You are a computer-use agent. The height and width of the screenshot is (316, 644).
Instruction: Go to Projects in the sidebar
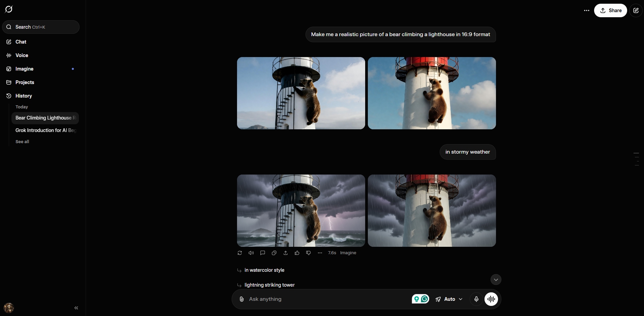pyautogui.click(x=25, y=82)
